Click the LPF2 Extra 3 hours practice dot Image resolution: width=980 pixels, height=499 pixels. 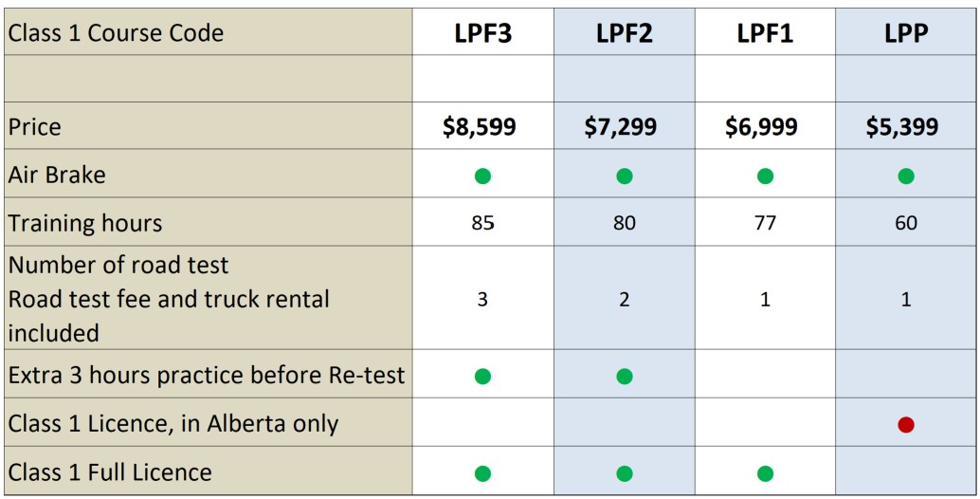624,376
